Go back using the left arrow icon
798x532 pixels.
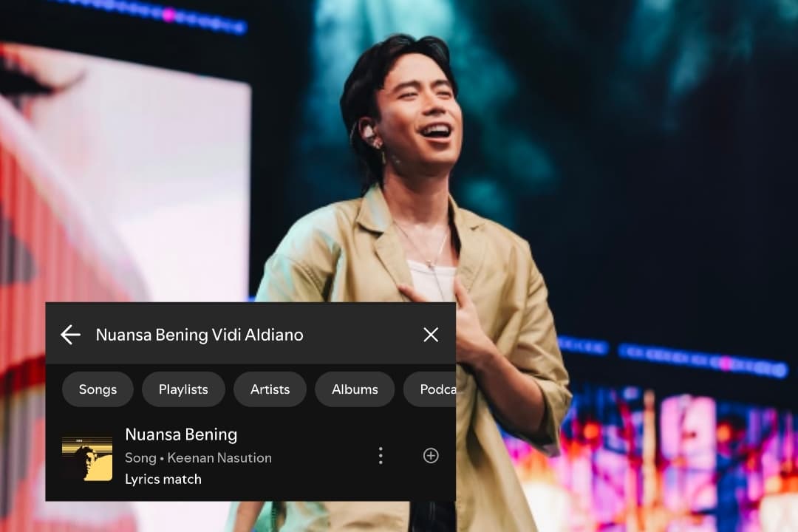(70, 335)
